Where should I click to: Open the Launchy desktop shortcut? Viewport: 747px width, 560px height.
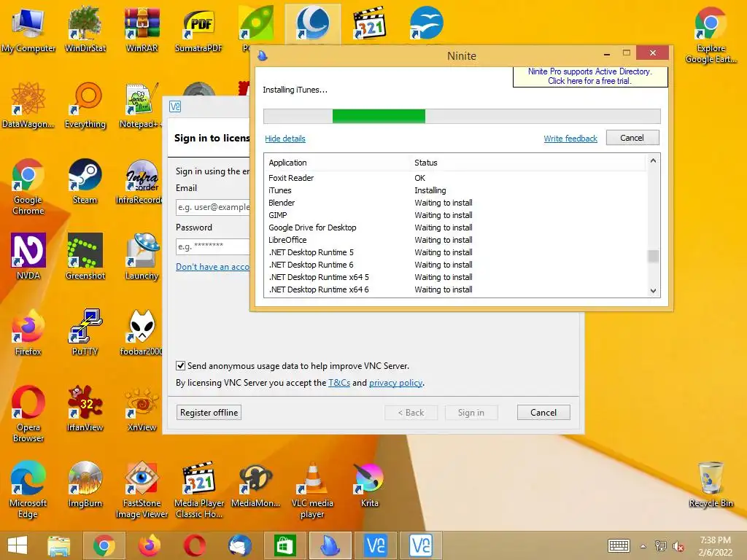(142, 257)
